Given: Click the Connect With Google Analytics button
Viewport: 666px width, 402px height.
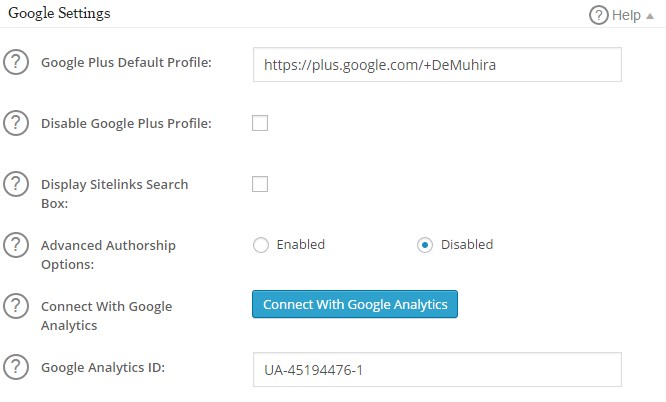Looking at the screenshot, I should click(x=355, y=304).
